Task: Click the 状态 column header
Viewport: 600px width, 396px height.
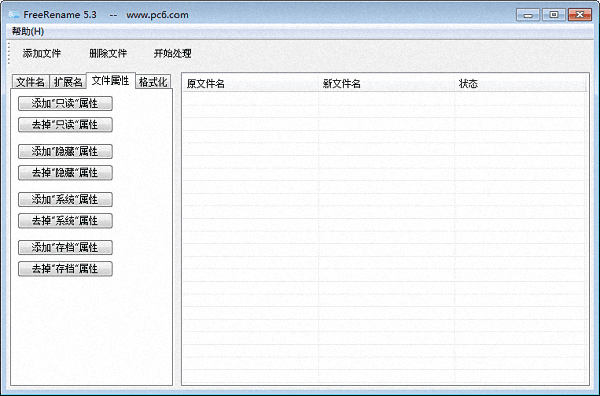Action: (520, 83)
